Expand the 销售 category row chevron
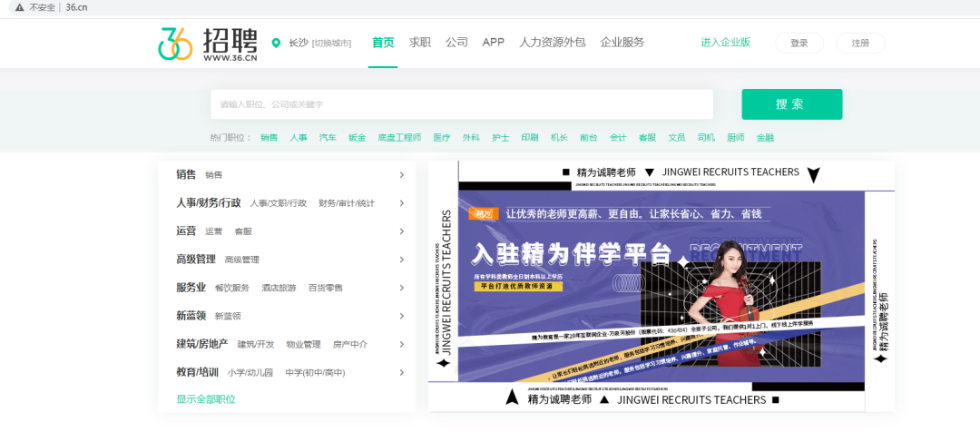 [x=402, y=175]
